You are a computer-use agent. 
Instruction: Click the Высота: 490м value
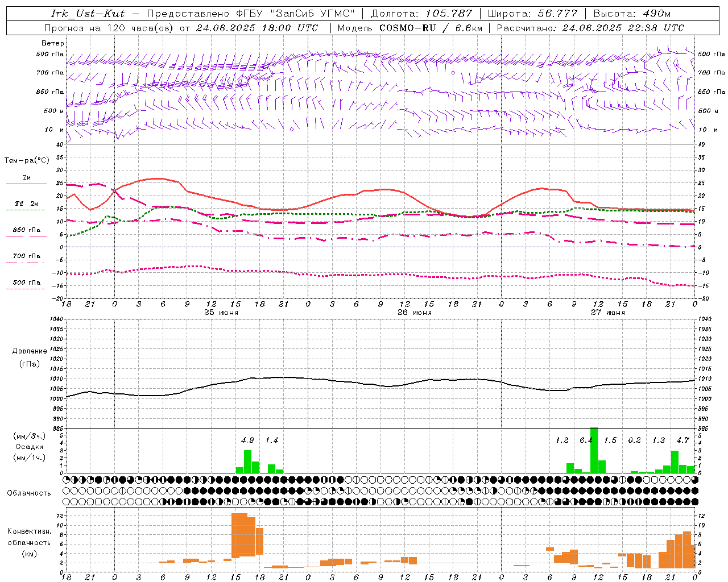point(632,14)
